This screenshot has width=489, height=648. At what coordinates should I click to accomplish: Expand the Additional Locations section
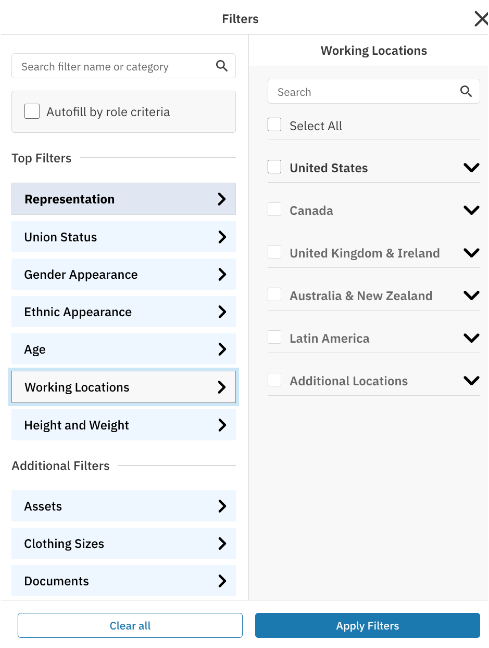(471, 380)
